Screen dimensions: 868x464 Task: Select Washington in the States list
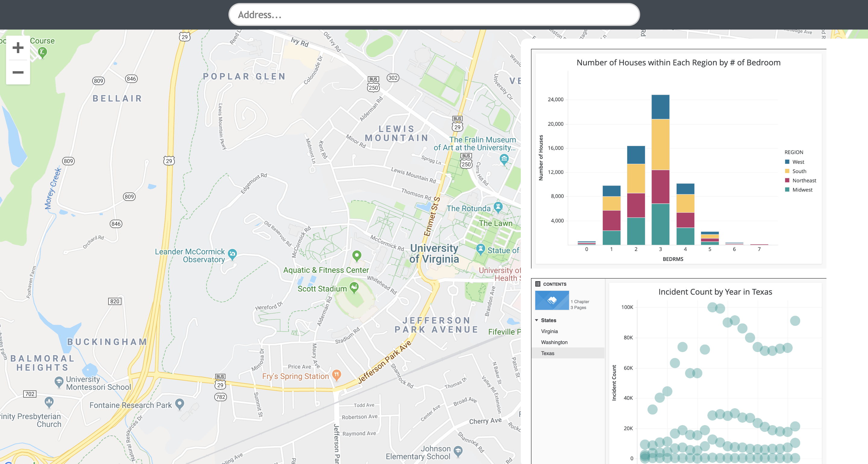(554, 342)
